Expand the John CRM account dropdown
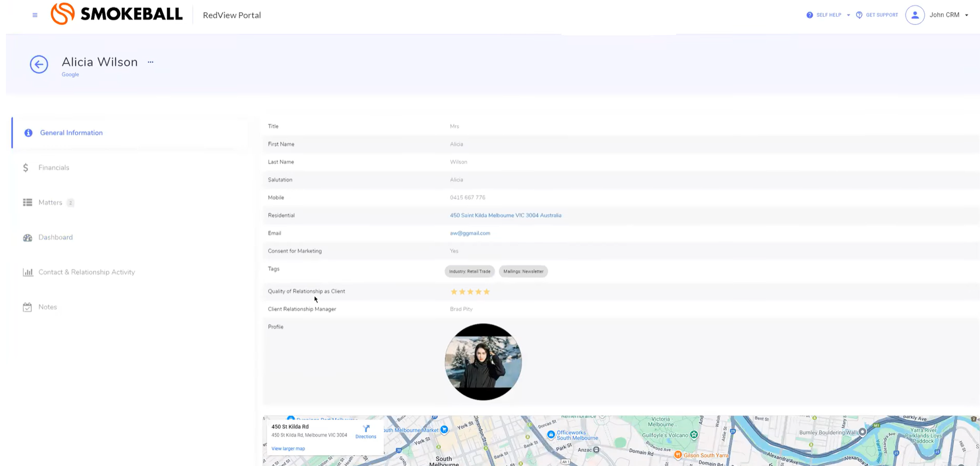The width and height of the screenshot is (980, 466). coord(966,15)
